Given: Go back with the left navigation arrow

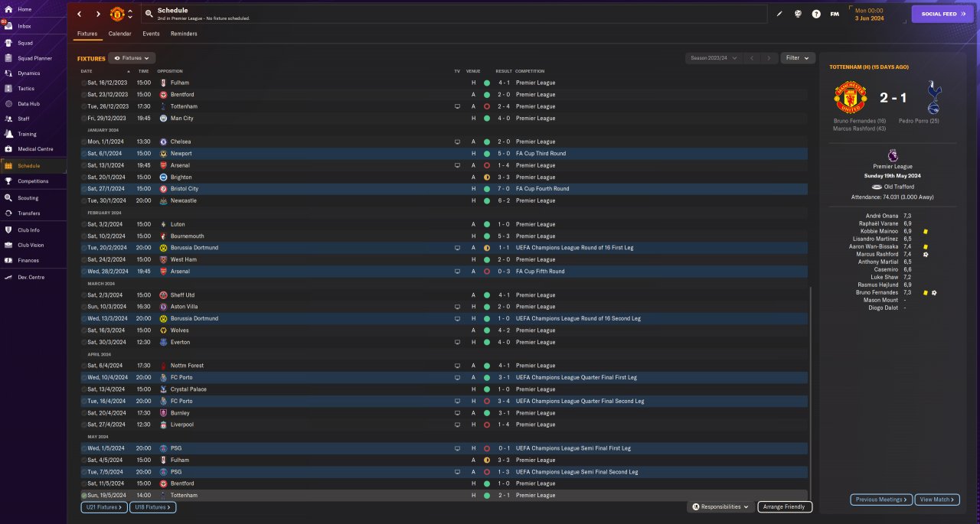Looking at the screenshot, I should pyautogui.click(x=79, y=14).
